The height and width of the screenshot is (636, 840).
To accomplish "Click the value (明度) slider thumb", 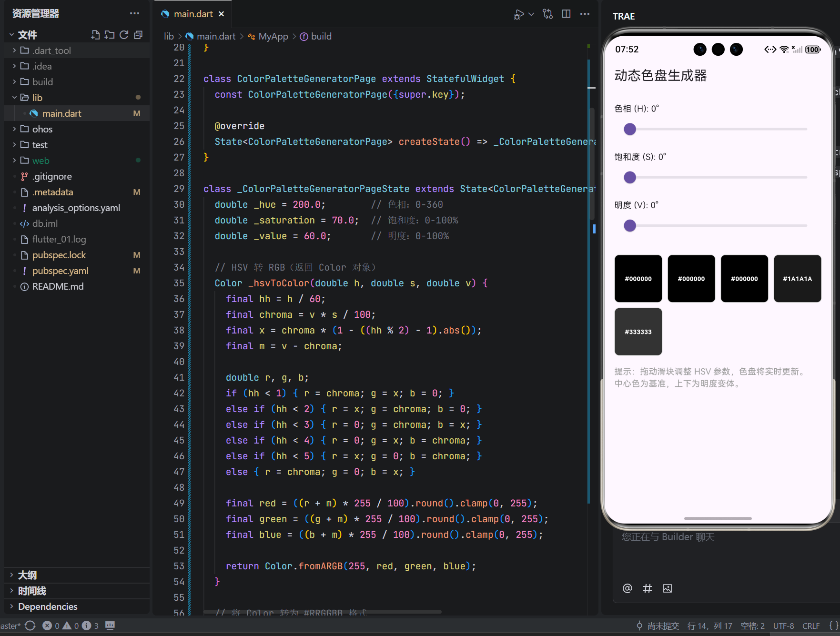I will point(630,225).
